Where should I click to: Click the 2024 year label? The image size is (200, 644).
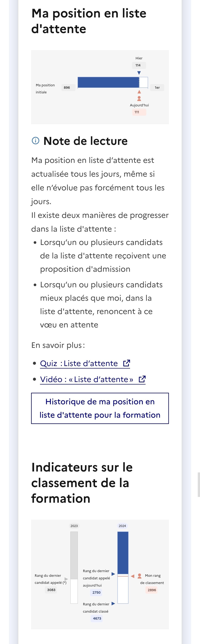point(122,526)
